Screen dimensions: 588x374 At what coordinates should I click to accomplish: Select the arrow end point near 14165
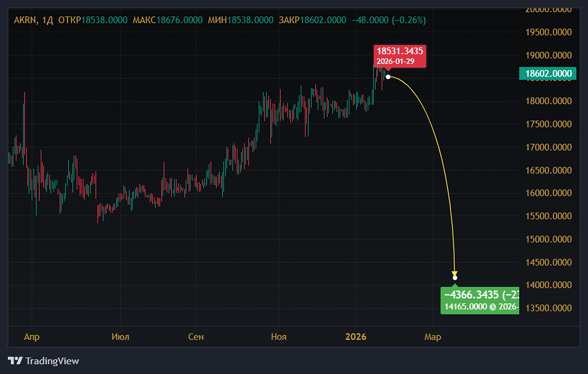pos(455,278)
